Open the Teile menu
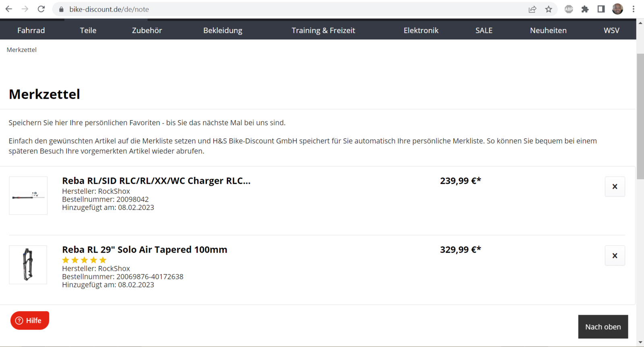The image size is (644, 347). 88,30
